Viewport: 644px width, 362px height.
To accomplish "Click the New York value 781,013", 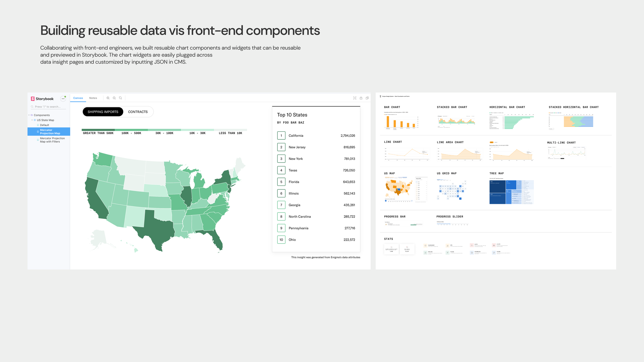I will 349,159.
